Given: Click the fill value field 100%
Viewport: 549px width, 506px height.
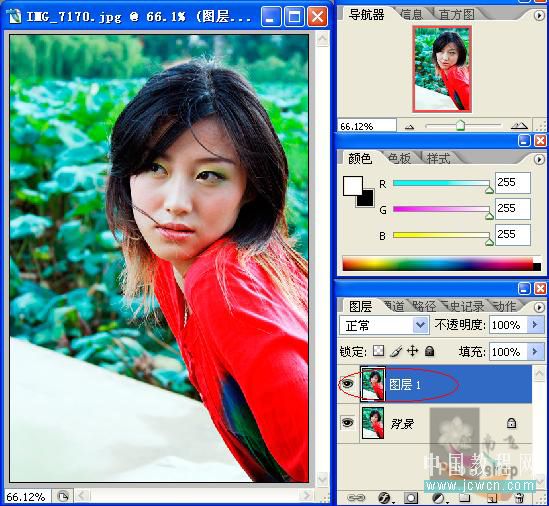Looking at the screenshot, I should coord(507,351).
